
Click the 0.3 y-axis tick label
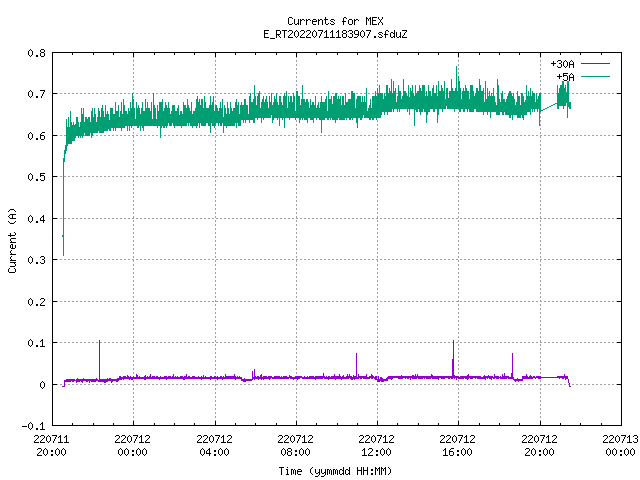[36, 260]
